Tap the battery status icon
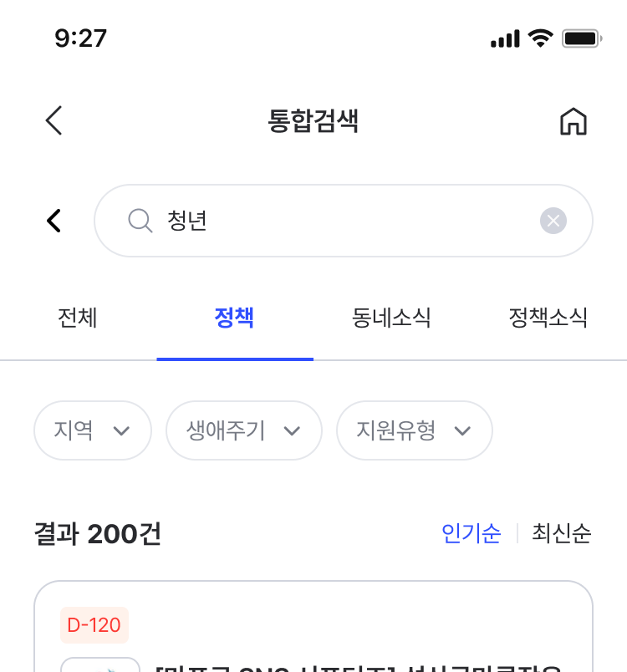The height and width of the screenshot is (672, 627). click(x=582, y=38)
